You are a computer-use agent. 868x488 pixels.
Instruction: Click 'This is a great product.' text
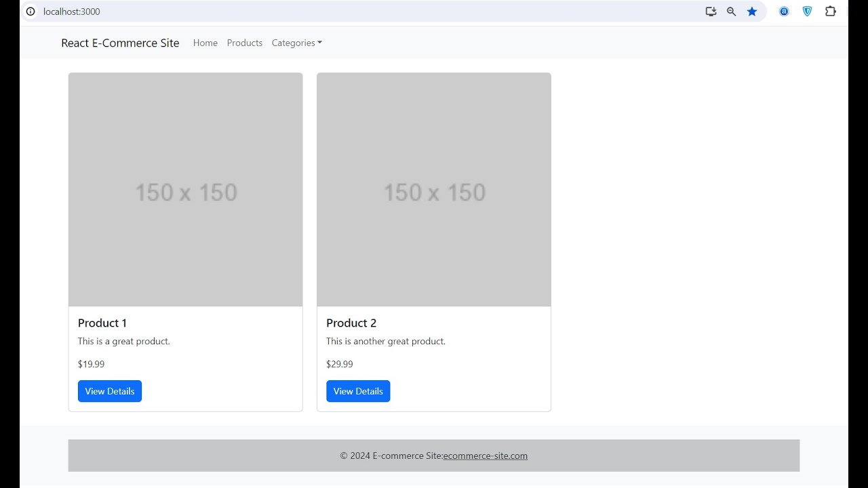(124, 341)
